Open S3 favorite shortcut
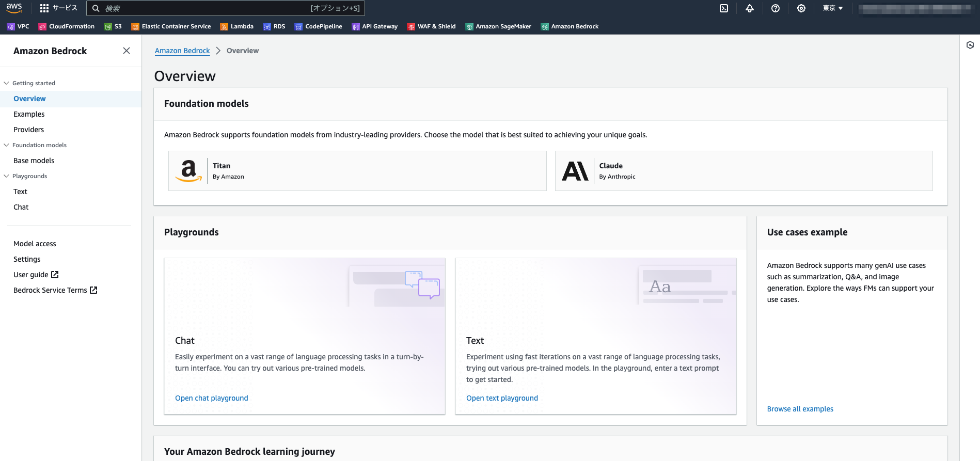Image resolution: width=980 pixels, height=461 pixels. [113, 27]
